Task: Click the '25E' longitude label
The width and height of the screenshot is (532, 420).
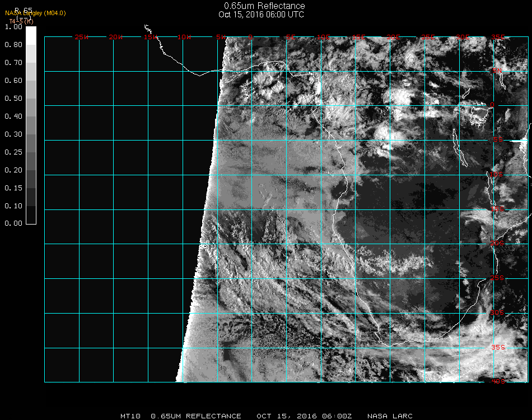Action: tap(428, 37)
